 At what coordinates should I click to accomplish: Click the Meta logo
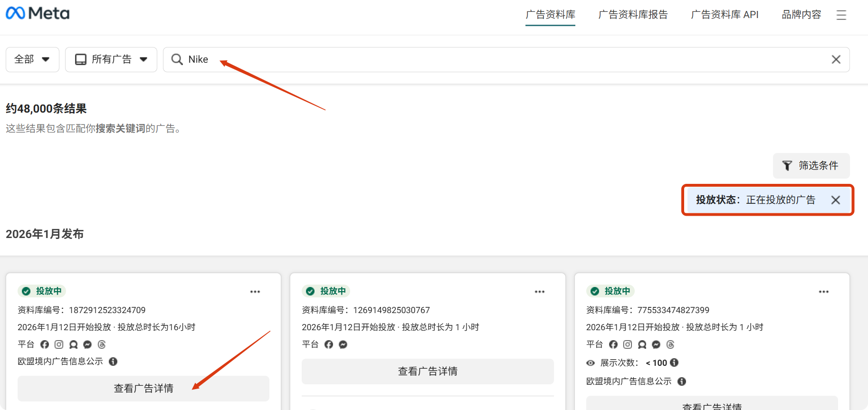[x=38, y=13]
